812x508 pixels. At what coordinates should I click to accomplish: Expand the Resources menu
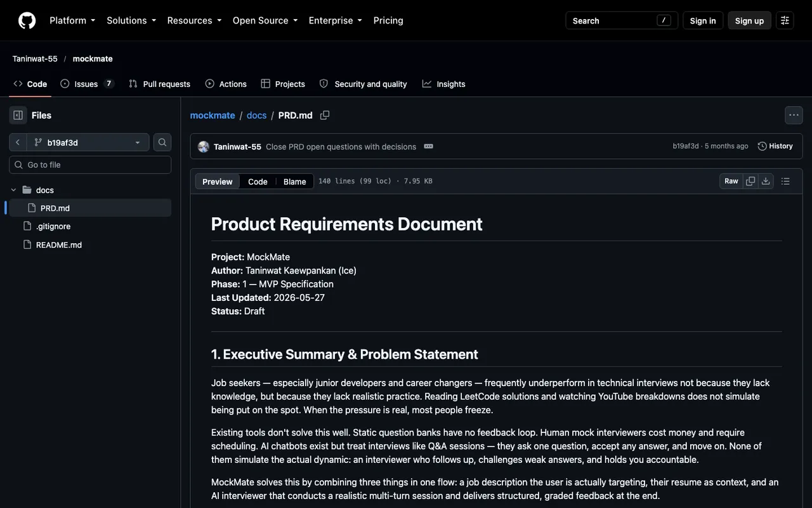click(194, 20)
